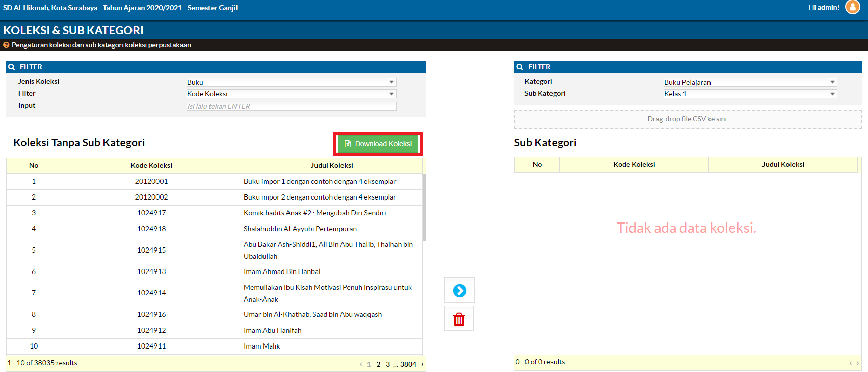Image resolution: width=868 pixels, height=372 pixels.
Task: Click the Sub Kategori table next arrow
Action: (858, 363)
